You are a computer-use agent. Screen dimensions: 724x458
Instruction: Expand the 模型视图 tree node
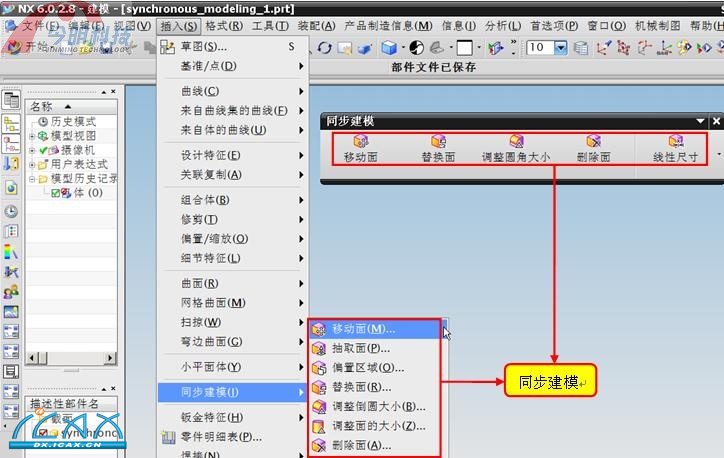coord(32,136)
